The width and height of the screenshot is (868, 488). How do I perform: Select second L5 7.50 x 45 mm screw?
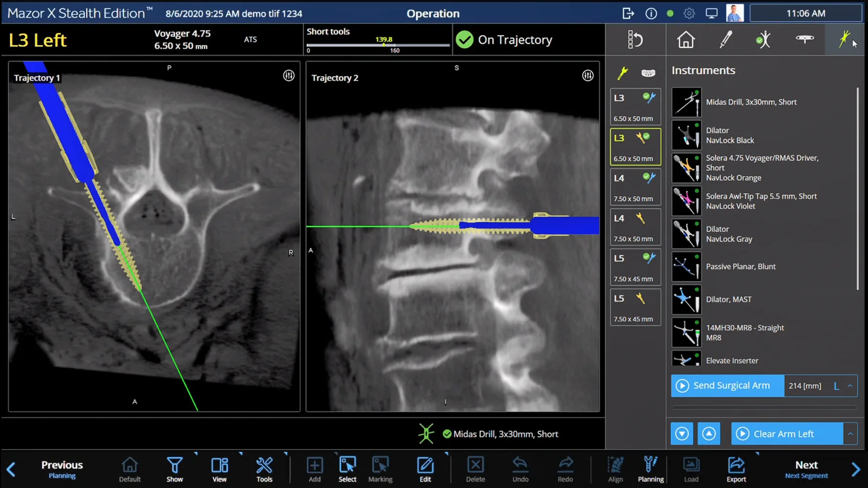pos(635,306)
